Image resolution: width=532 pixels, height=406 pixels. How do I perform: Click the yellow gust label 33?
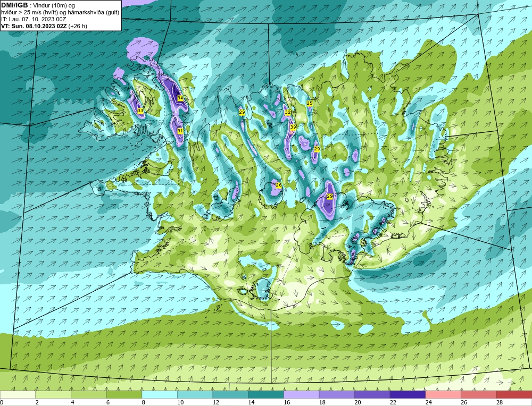(140, 111)
